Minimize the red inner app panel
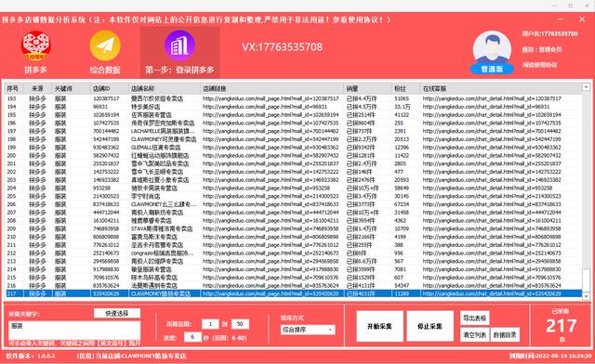Screen dimensions: 595x364 (561, 19)
